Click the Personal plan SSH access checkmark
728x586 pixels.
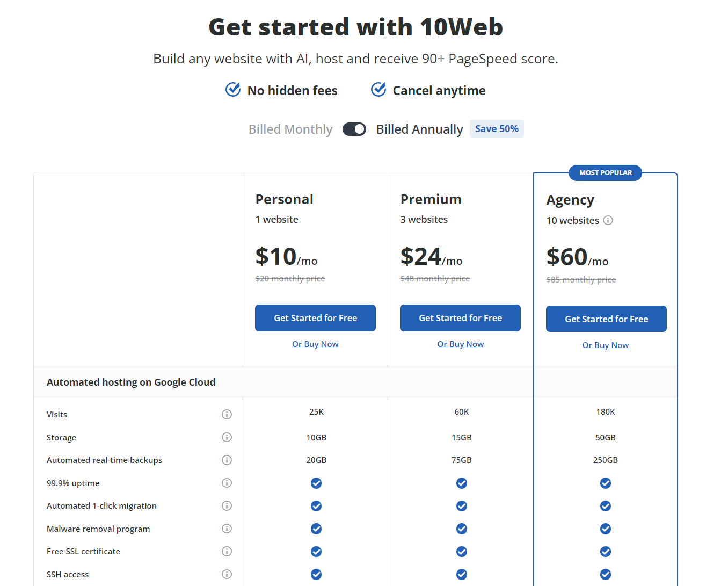point(316,574)
